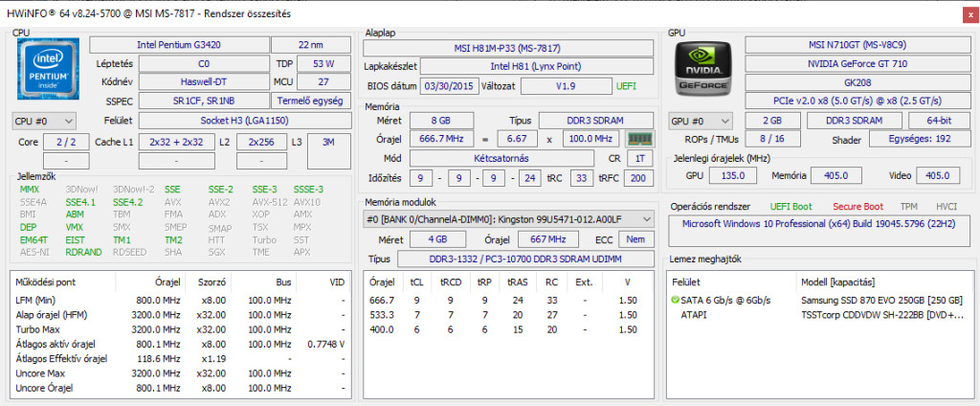Close the HWiNFO summary window
Image resolution: width=980 pixels, height=406 pixels.
pos(970,14)
